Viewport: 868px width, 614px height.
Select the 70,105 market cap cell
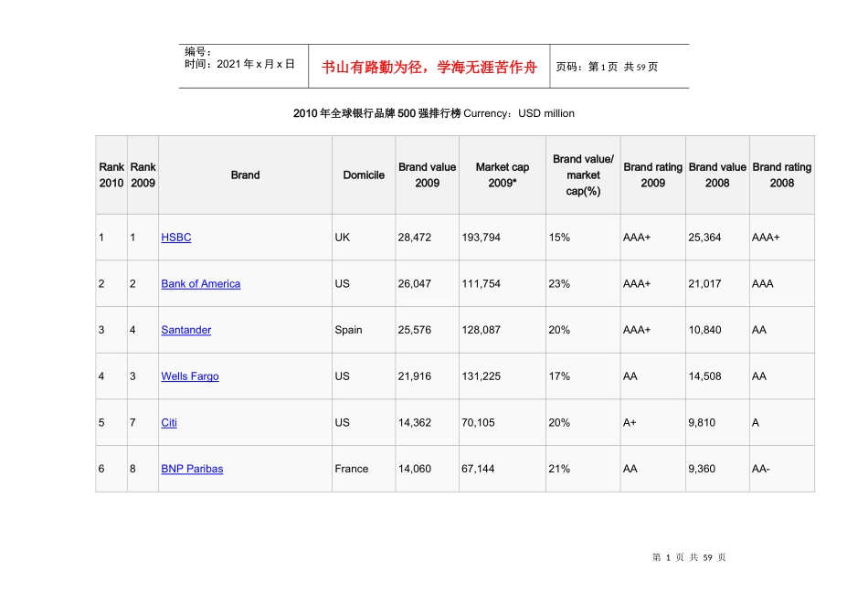click(503, 423)
